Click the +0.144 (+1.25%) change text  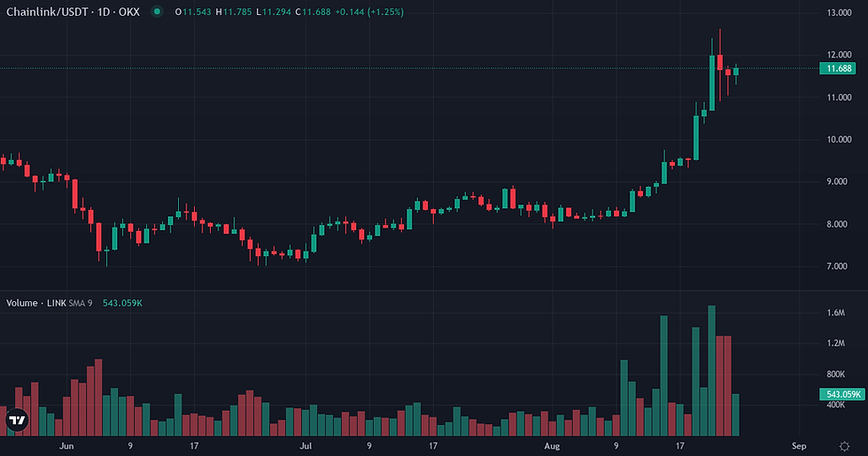pyautogui.click(x=369, y=12)
